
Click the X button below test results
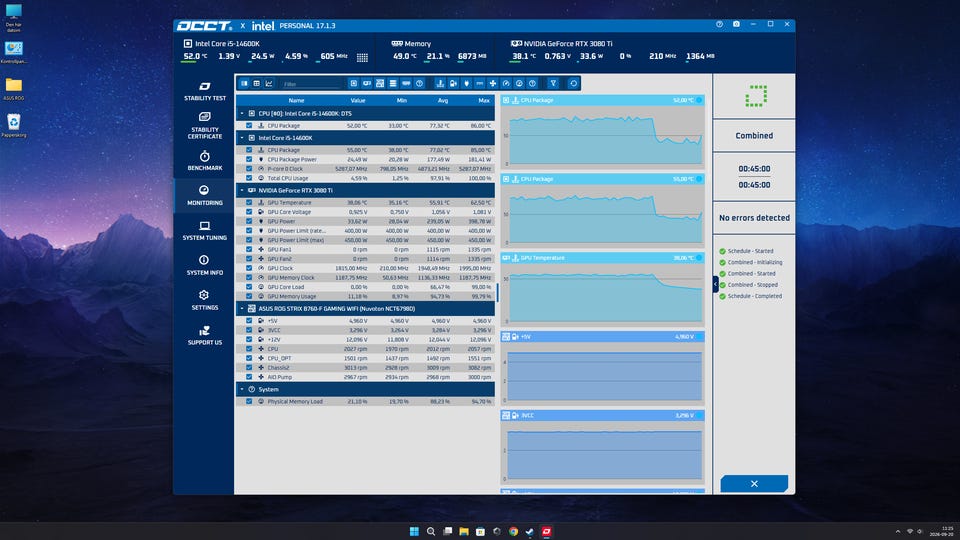pyautogui.click(x=754, y=484)
